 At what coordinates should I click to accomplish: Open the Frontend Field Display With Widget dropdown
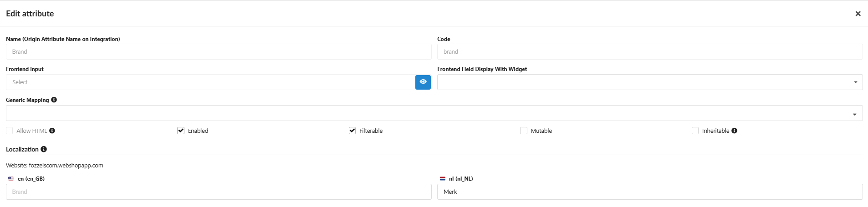(x=649, y=82)
